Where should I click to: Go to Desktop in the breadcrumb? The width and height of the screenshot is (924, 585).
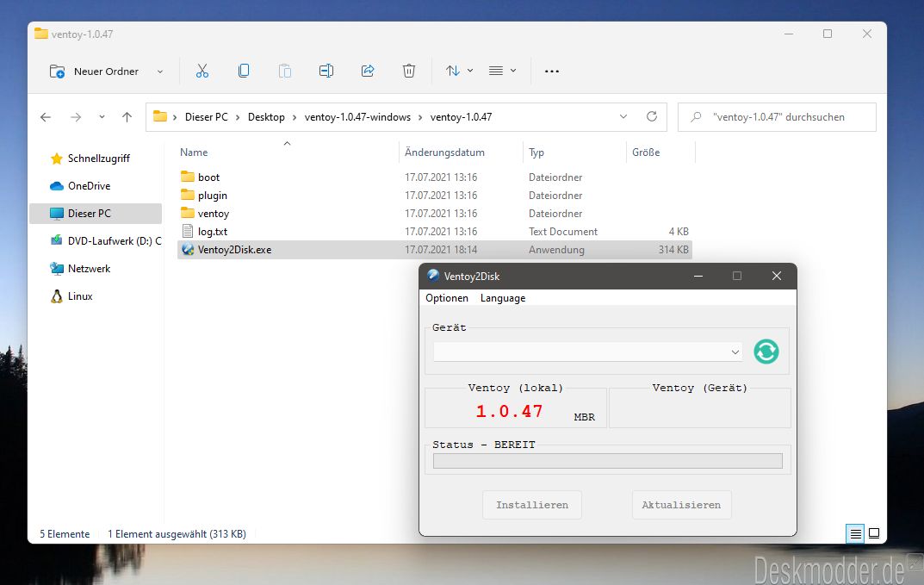266,117
